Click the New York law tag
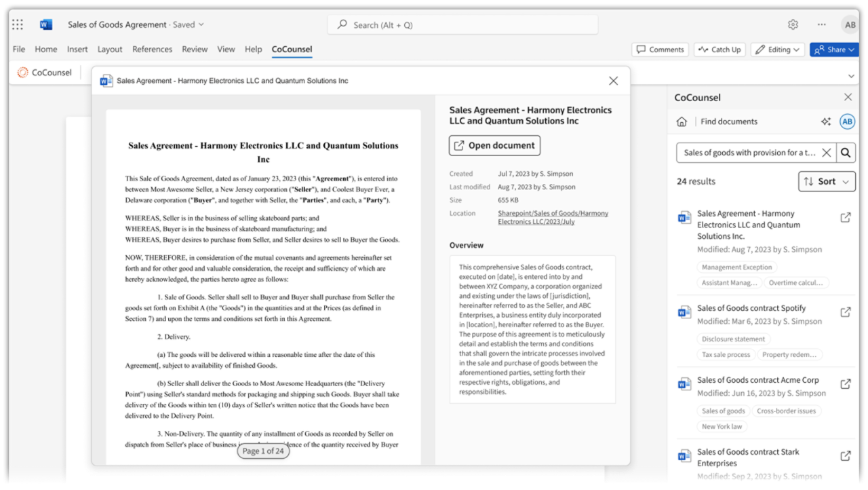This screenshot has height=490, width=868. (x=722, y=427)
